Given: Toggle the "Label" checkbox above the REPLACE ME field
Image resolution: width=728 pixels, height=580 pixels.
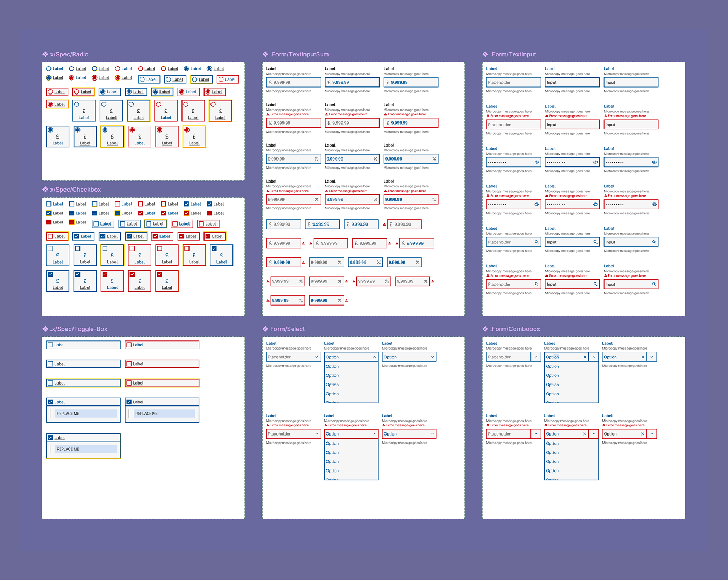Looking at the screenshot, I should click(50, 402).
